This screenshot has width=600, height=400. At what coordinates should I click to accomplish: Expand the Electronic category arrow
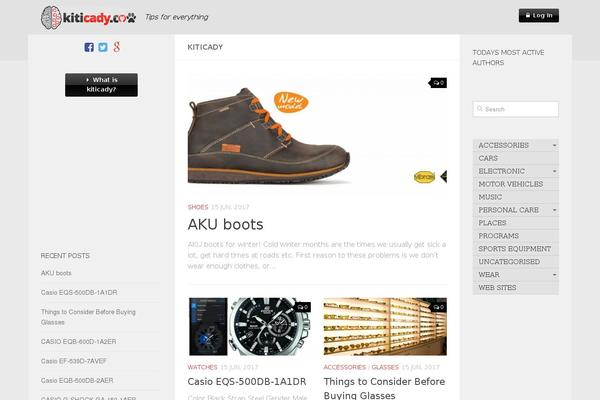(x=554, y=171)
